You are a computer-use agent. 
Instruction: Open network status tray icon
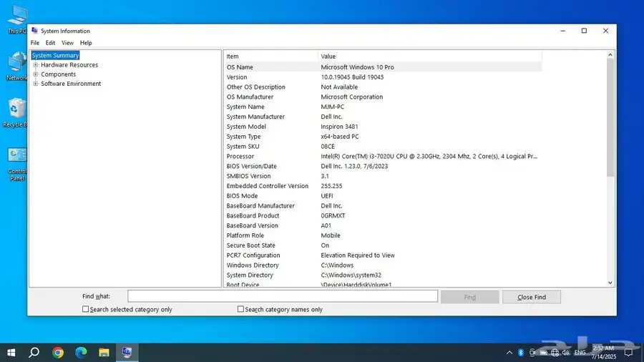(555, 353)
